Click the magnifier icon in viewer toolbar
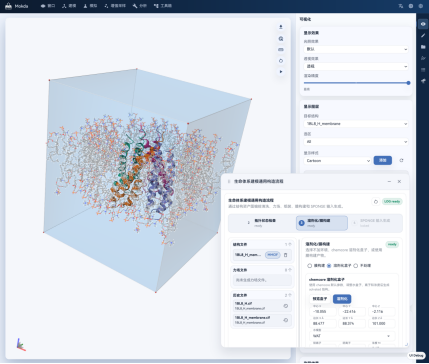Image resolution: width=429 pixels, height=364 pixels. [x=281, y=39]
